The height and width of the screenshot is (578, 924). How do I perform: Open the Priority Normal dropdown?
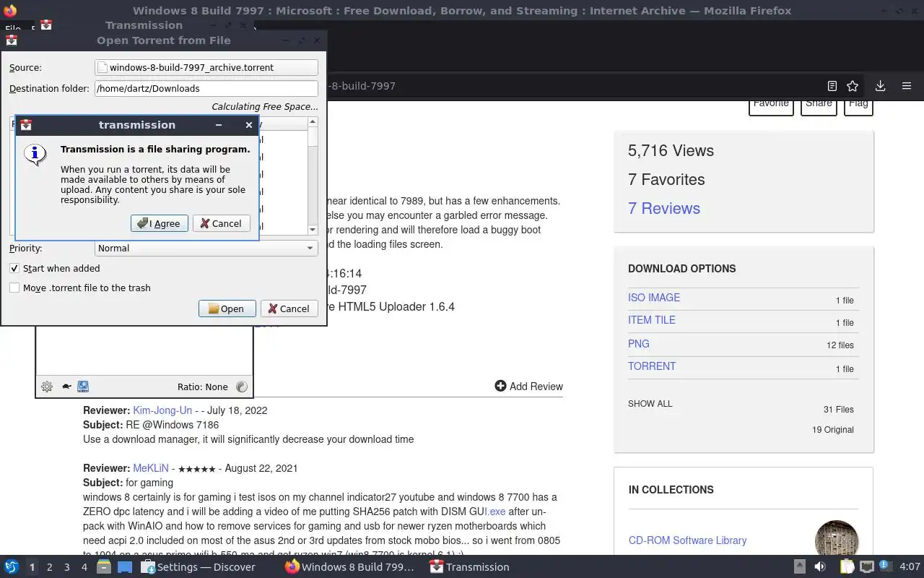pyautogui.click(x=206, y=248)
